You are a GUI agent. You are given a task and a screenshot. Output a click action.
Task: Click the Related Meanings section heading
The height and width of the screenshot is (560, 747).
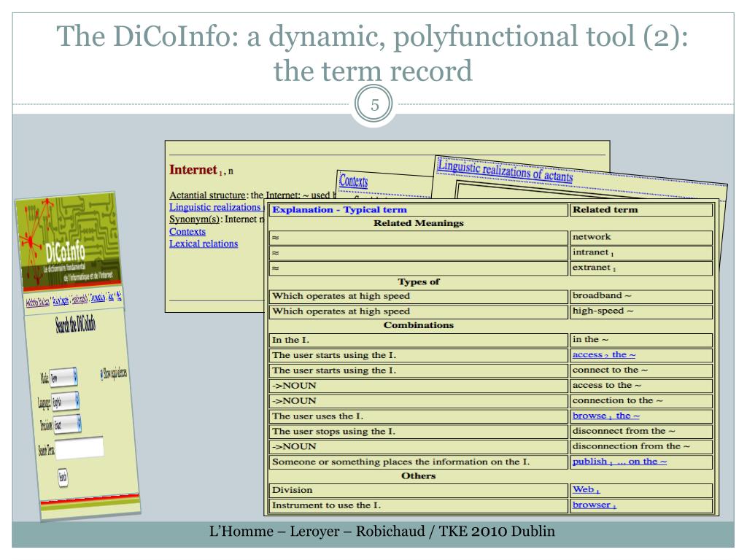pos(418,223)
